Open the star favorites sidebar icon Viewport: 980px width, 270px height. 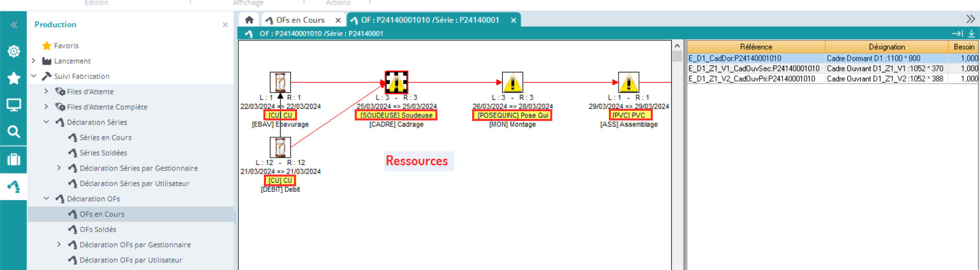pyautogui.click(x=14, y=78)
